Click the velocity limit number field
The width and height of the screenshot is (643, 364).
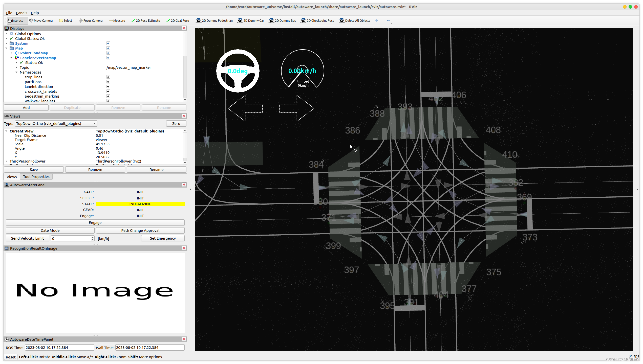(71, 238)
